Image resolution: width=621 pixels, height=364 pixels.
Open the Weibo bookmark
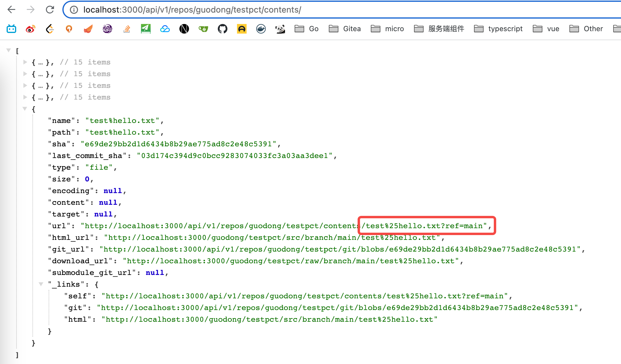pos(31,29)
